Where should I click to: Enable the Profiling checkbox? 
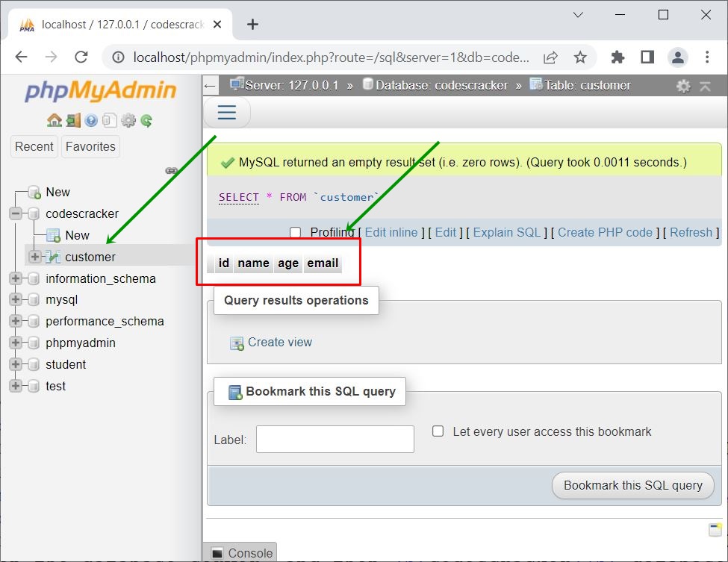pos(295,232)
